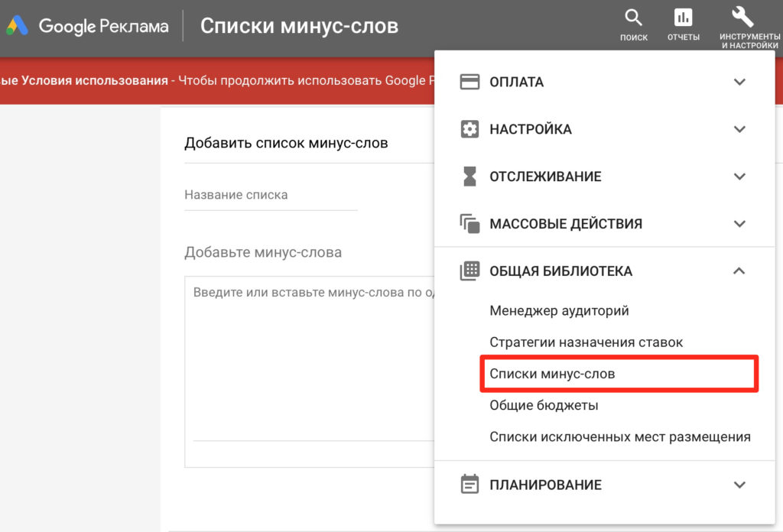This screenshot has width=783, height=532.
Task: Open search via magnifier icon
Action: pyautogui.click(x=634, y=18)
